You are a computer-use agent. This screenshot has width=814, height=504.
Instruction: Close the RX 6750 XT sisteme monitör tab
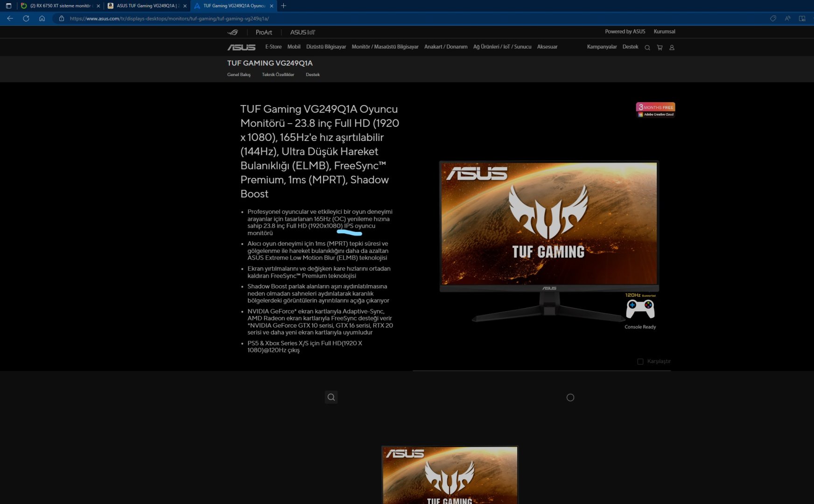point(98,6)
